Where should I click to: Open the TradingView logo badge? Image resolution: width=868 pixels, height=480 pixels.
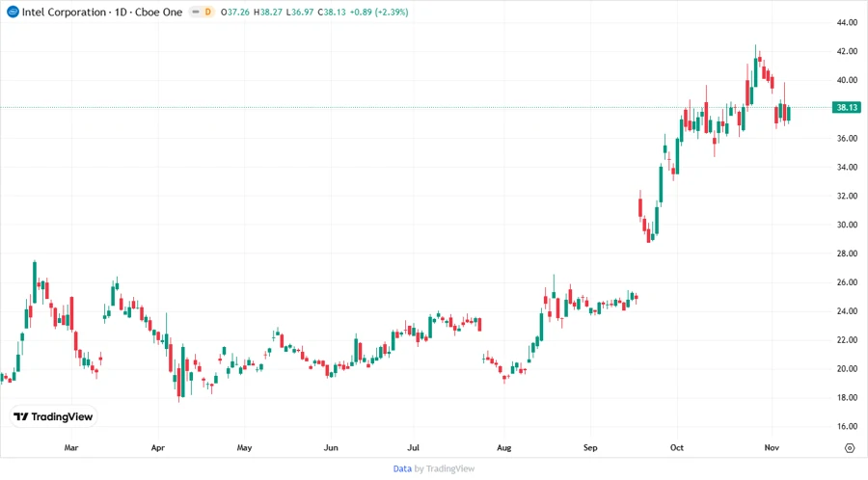(54, 417)
